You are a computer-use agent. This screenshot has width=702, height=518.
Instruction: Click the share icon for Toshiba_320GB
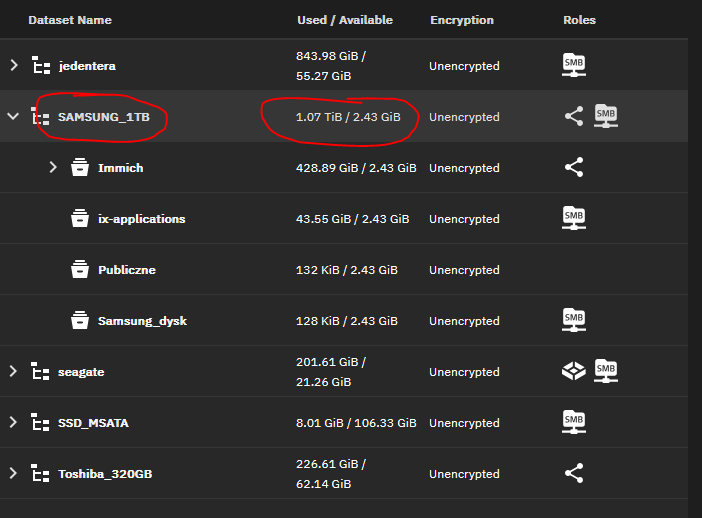coord(574,473)
